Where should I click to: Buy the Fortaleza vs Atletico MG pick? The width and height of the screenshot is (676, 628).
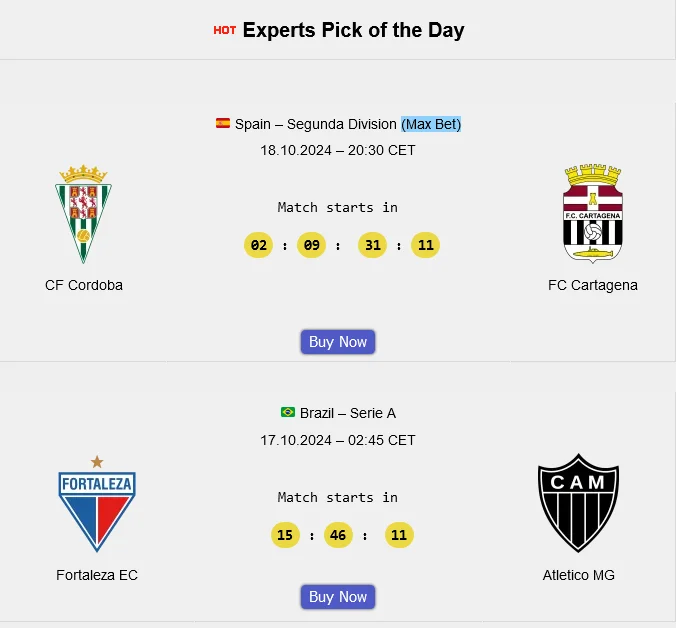click(x=338, y=597)
